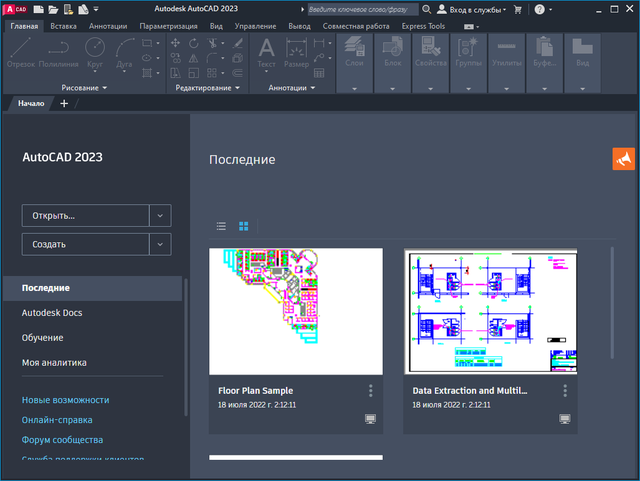Open options menu for Floor Plan Sample

[x=370, y=391]
